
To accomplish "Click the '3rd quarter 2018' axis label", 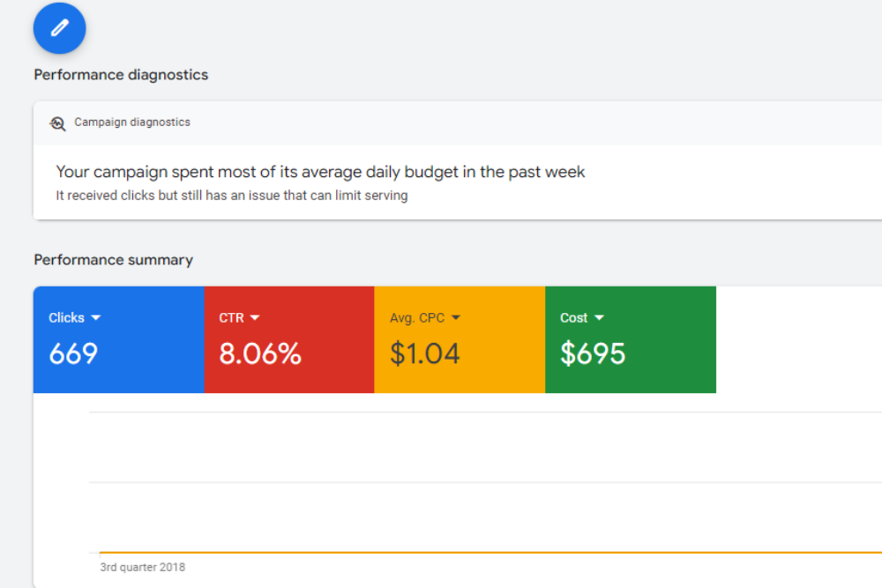I will (x=142, y=567).
